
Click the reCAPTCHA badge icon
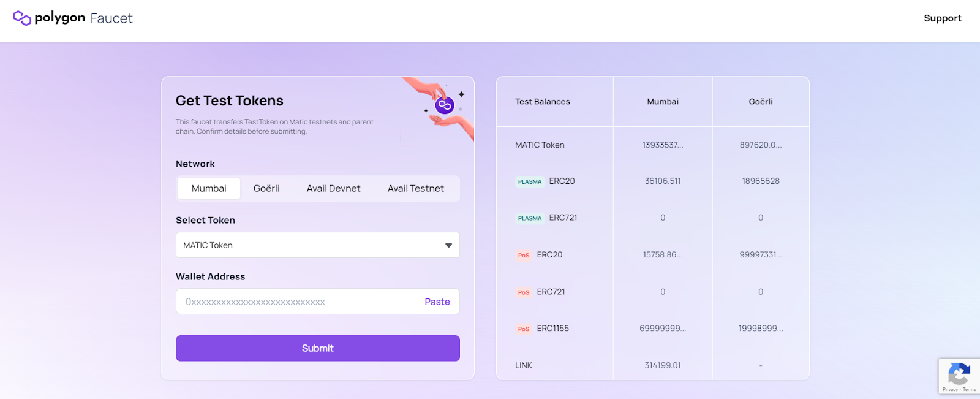959,374
